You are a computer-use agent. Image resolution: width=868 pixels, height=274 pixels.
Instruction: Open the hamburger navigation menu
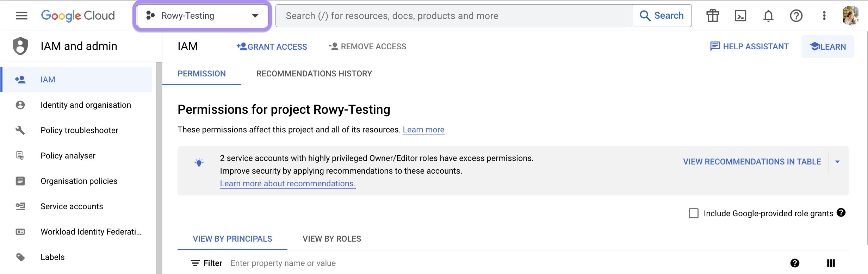coord(21,15)
